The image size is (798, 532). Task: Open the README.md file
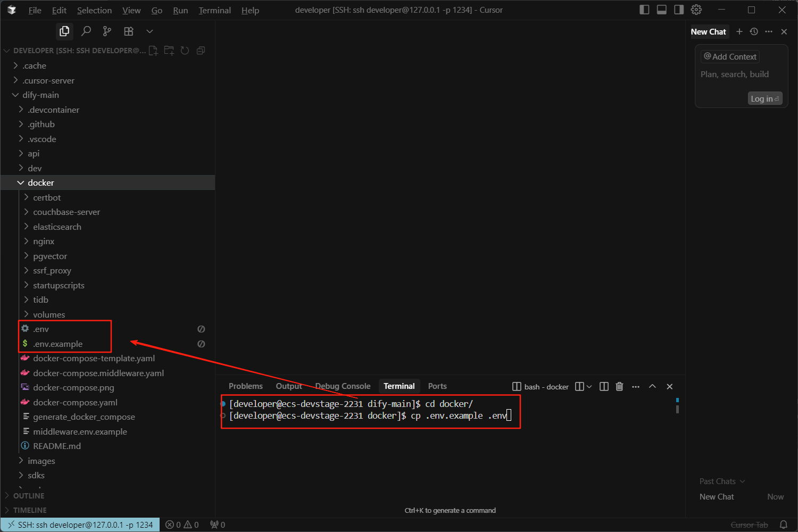click(107, 446)
